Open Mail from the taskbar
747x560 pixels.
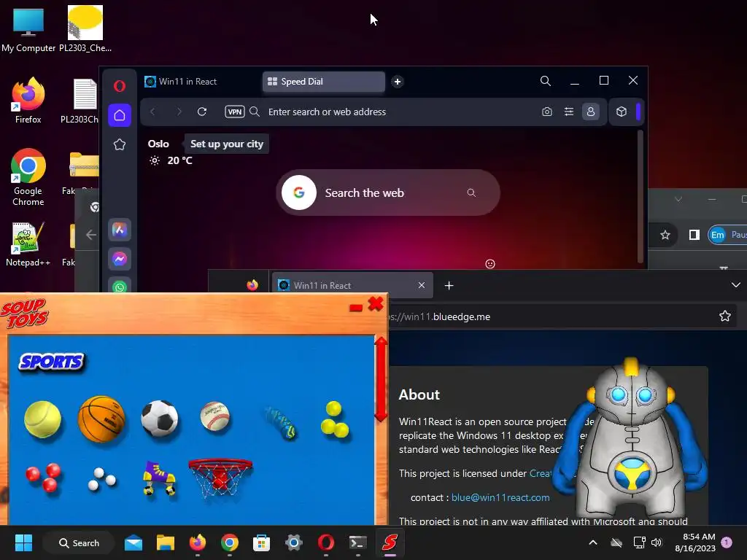pyautogui.click(x=133, y=542)
